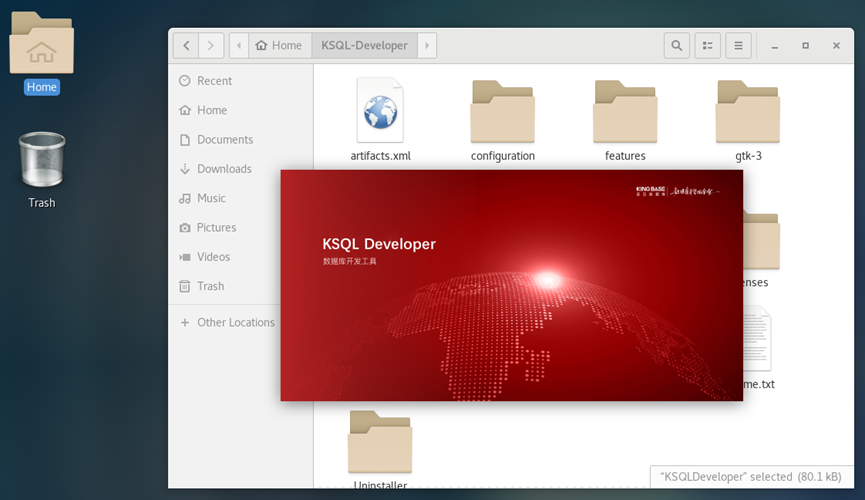Toggle list view layout button

click(x=707, y=45)
